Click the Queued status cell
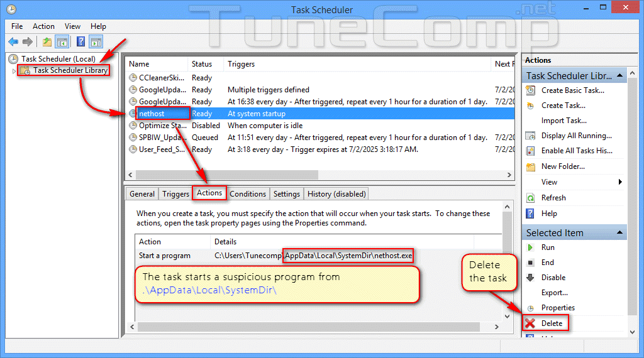This screenshot has height=358, width=644. (x=205, y=138)
